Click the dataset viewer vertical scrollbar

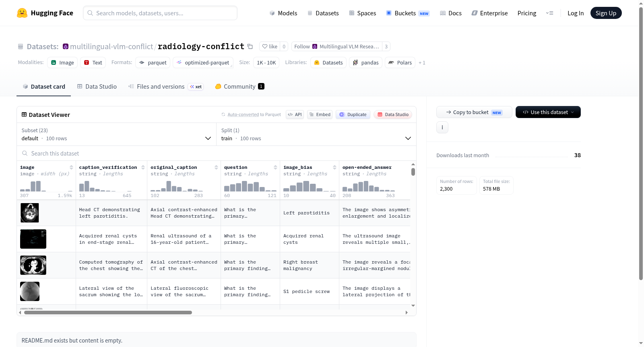pyautogui.click(x=413, y=172)
